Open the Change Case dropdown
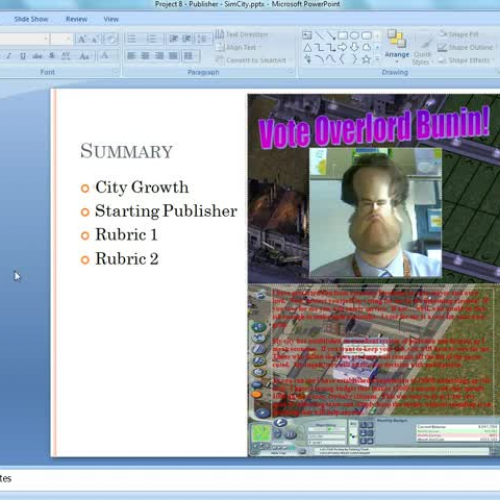500x500 pixels. pos(85,56)
